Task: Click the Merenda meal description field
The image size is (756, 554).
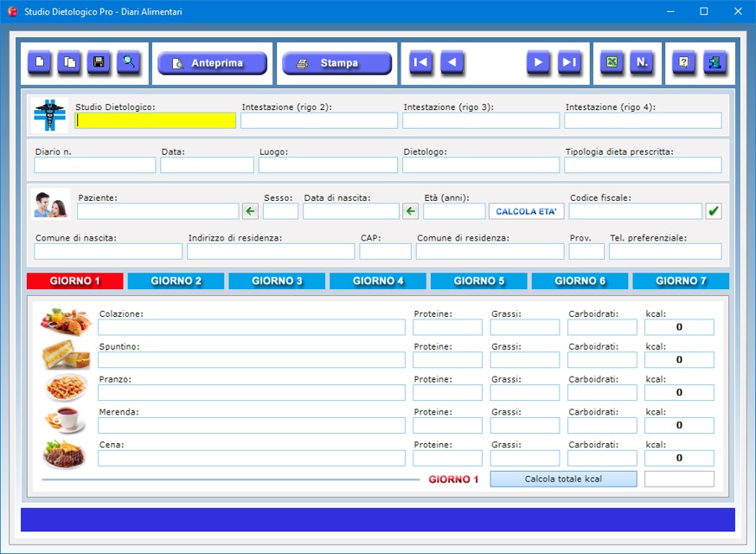Action: point(252,426)
